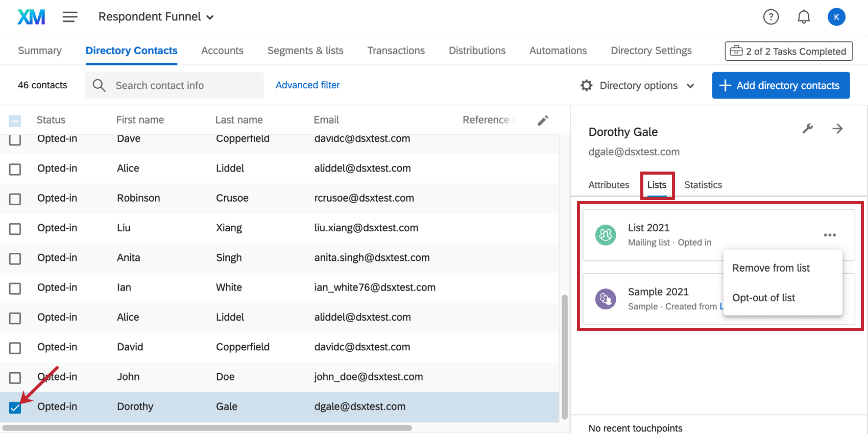Click the XM logo
Image resolution: width=868 pixels, height=434 pixels.
[31, 17]
